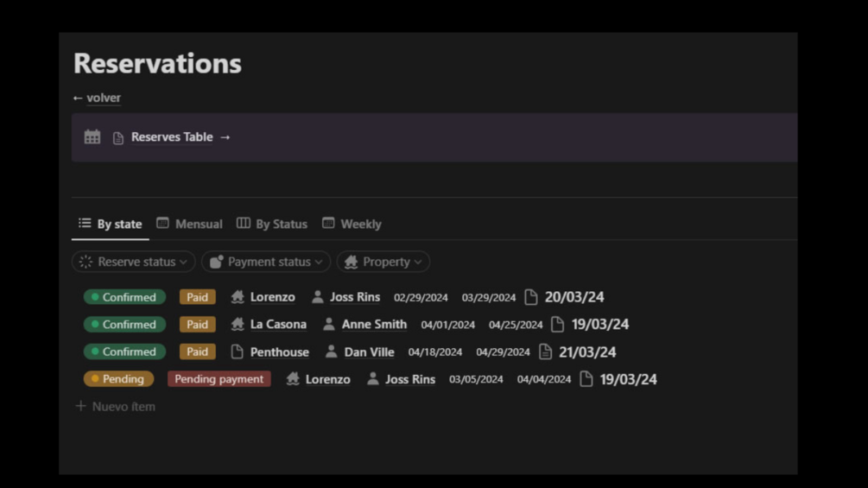Open the Property filter dropdown
The image size is (868, 488).
coord(383,262)
